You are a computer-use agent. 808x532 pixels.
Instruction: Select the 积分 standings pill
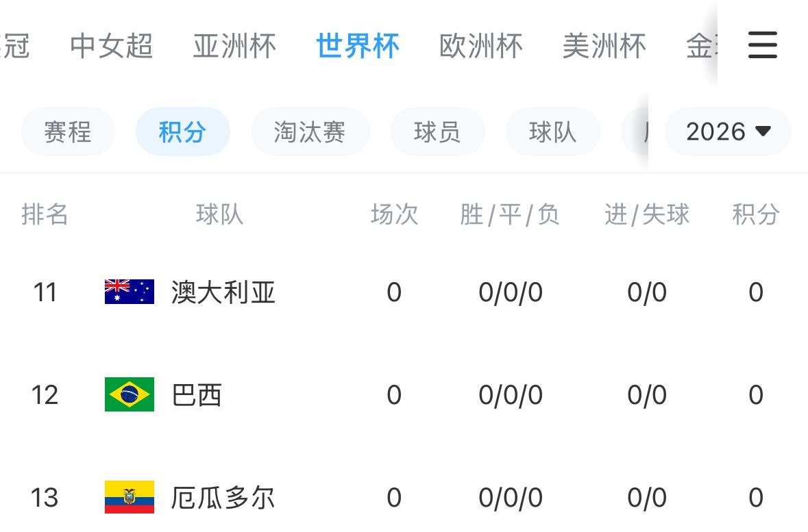pyautogui.click(x=182, y=131)
